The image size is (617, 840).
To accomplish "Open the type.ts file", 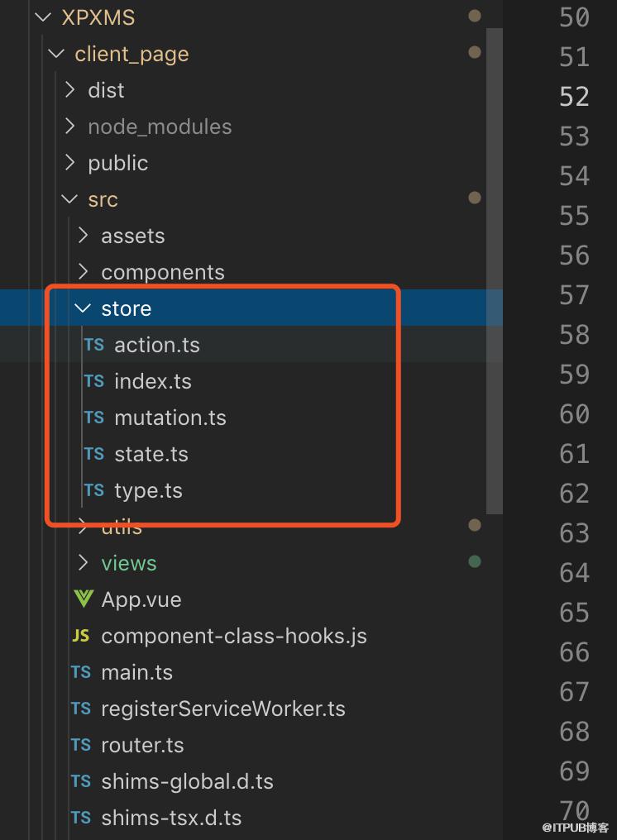I will coord(149,491).
